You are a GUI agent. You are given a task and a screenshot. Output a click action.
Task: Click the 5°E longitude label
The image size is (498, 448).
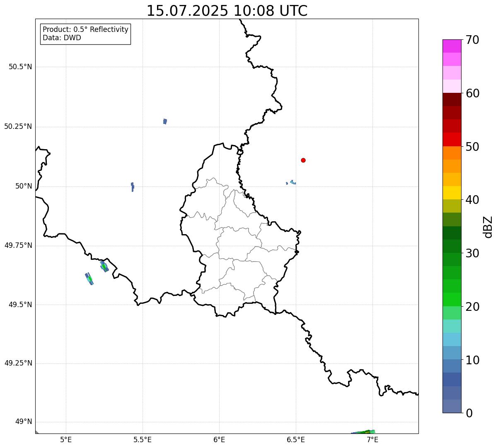coord(66,439)
